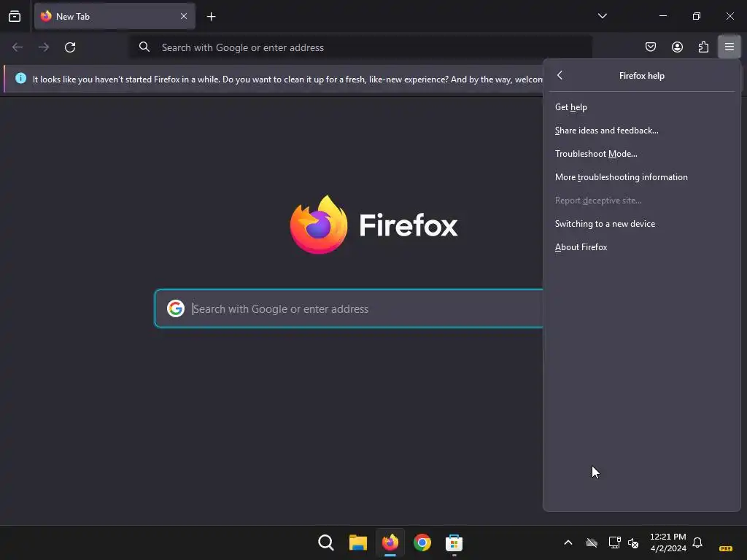Restore down the Firefox window
This screenshot has width=747, height=560.
click(x=697, y=16)
